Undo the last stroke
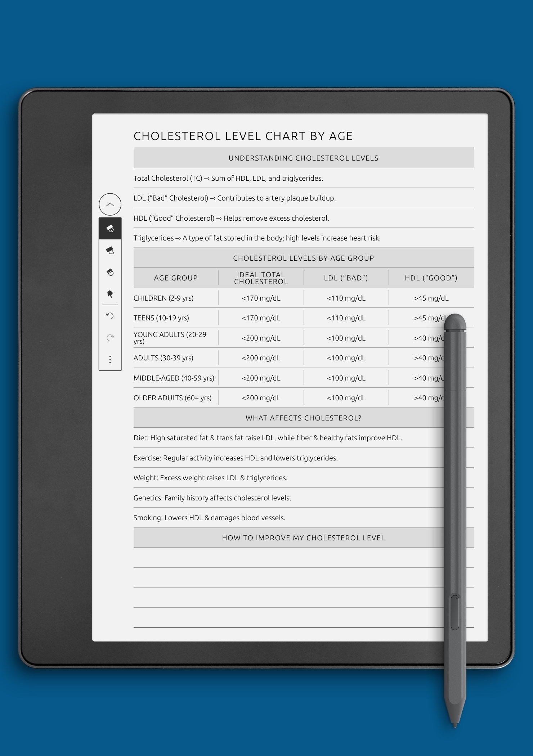The height and width of the screenshot is (756, 533). coord(110,316)
